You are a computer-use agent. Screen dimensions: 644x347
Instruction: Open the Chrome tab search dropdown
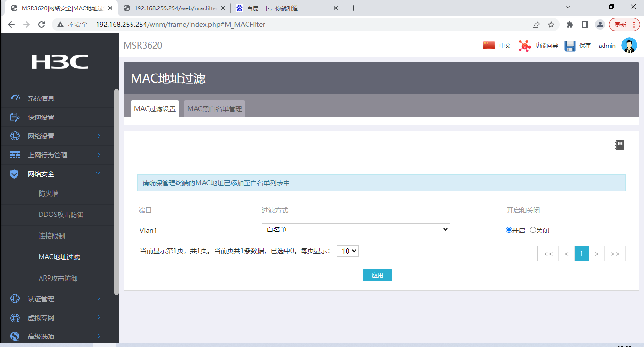click(x=568, y=7)
